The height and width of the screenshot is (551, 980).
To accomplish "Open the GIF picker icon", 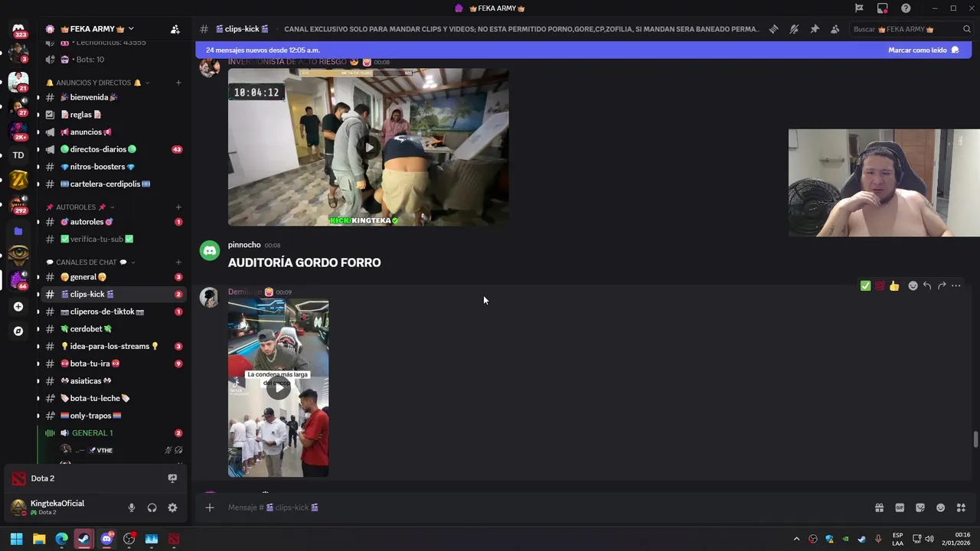I will click(x=900, y=507).
